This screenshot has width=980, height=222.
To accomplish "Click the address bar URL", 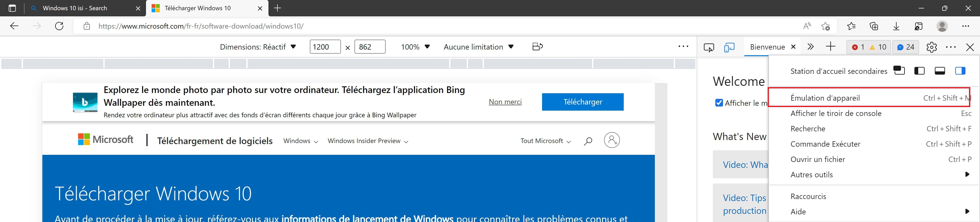I will tap(201, 26).
